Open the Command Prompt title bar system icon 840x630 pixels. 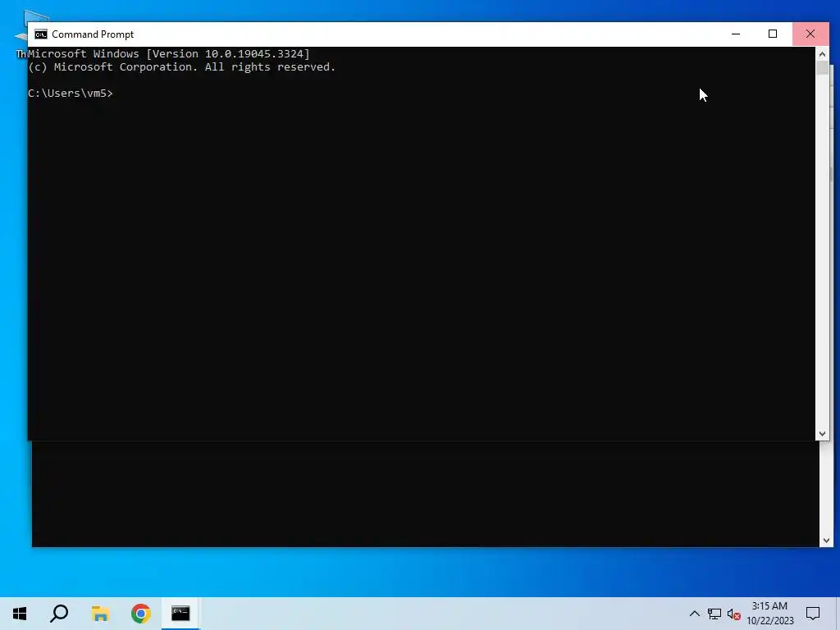click(41, 34)
